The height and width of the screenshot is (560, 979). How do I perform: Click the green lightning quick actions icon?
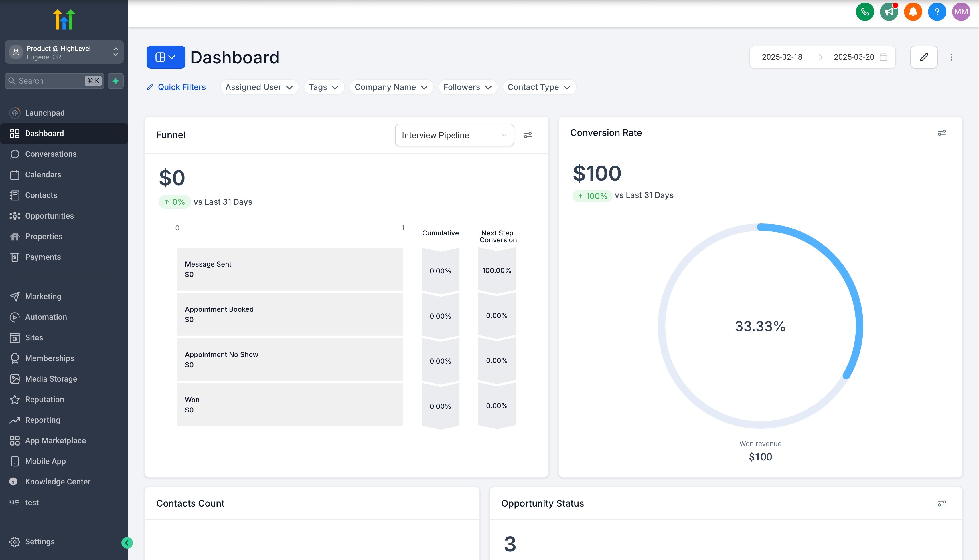pyautogui.click(x=115, y=81)
